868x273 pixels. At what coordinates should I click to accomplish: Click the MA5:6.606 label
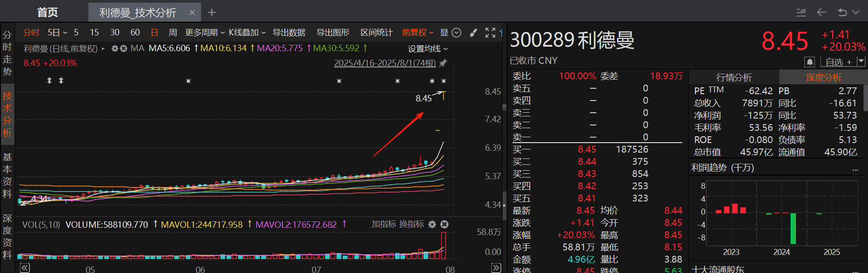[169, 48]
